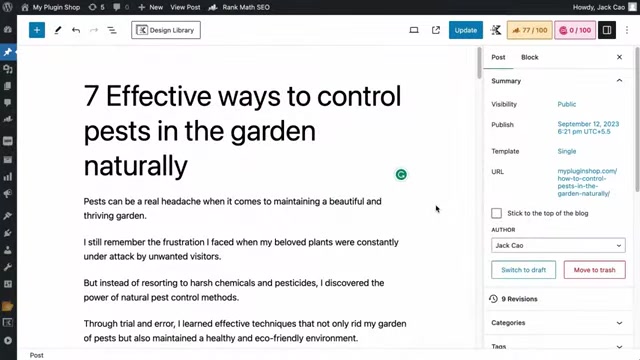
Task: Open Media in the admin sidebar
Action: [8, 69]
